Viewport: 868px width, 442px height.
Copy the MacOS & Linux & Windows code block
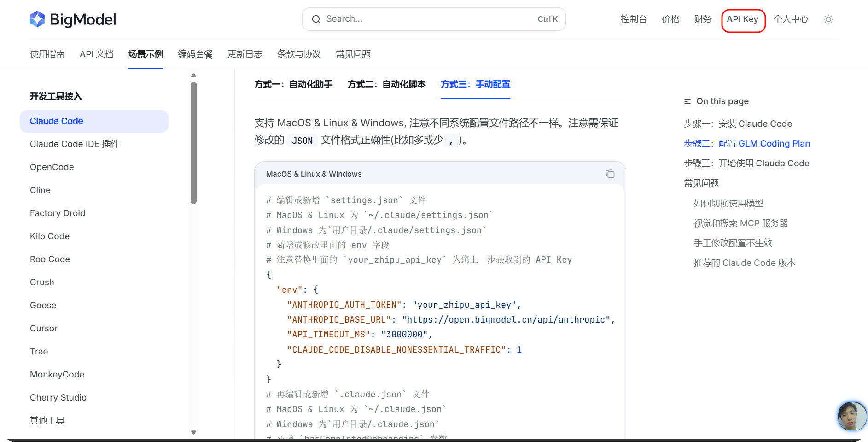610,174
